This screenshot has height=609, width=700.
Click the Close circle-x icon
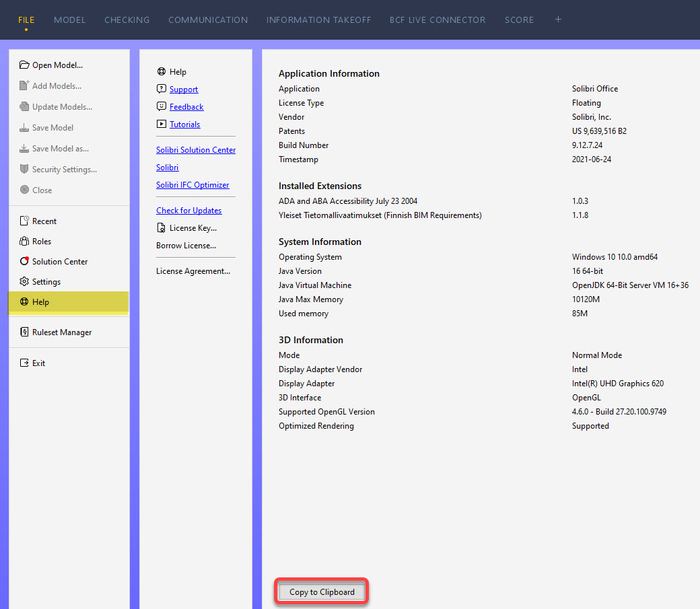pos(24,190)
